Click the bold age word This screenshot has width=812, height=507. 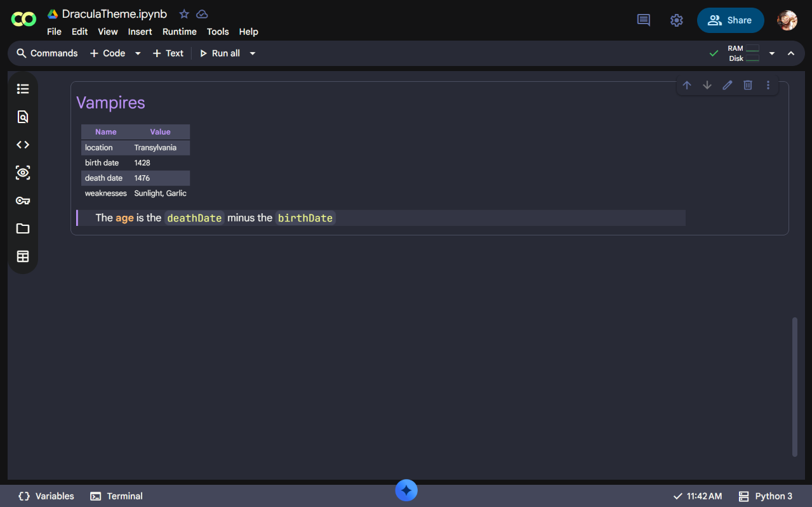[x=124, y=218]
